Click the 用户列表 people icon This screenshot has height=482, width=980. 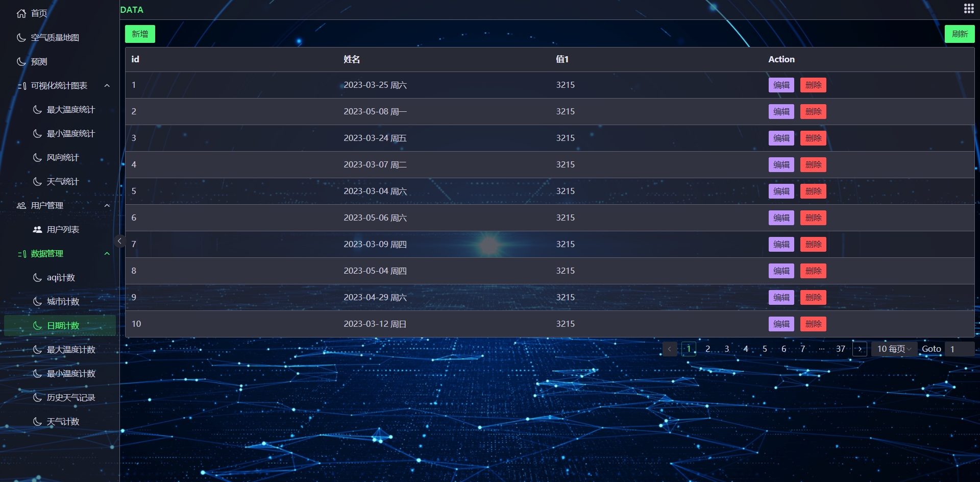pyautogui.click(x=37, y=229)
